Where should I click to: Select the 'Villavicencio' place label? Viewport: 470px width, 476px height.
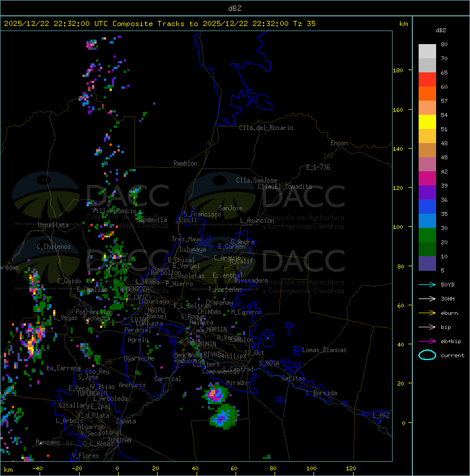tap(114, 211)
